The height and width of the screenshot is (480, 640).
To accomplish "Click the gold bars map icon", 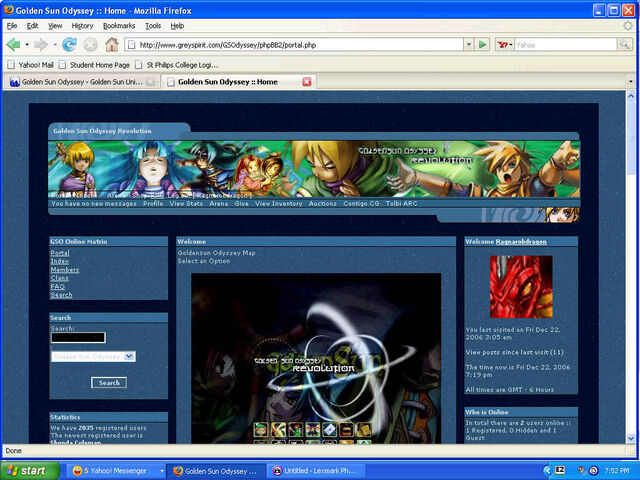I will pyautogui.click(x=347, y=429).
